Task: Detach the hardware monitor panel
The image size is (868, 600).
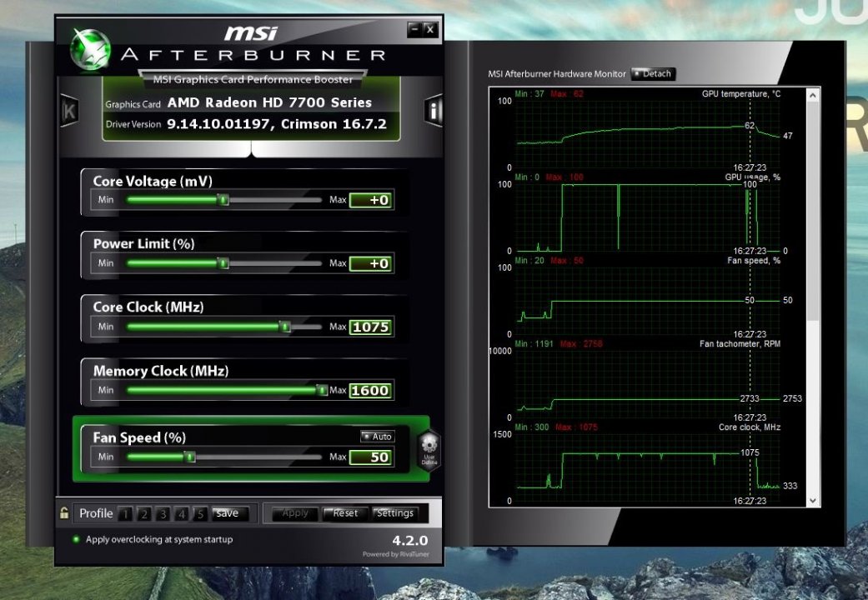Action: pos(653,73)
